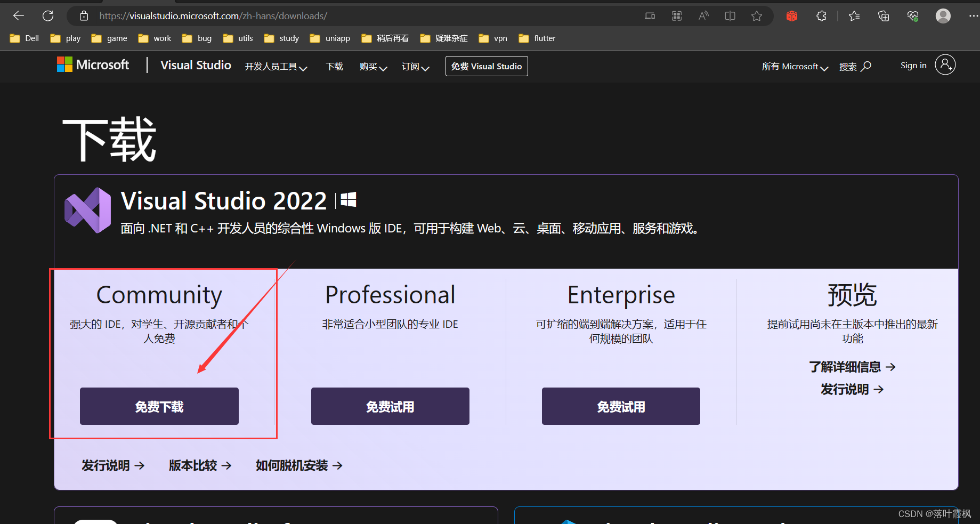Open the play bookmarks folder
The width and height of the screenshot is (980, 524).
pos(66,38)
